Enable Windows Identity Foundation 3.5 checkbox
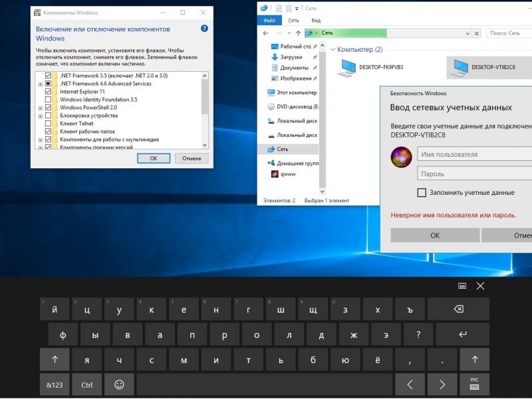The width and height of the screenshot is (532, 399). click(x=48, y=99)
